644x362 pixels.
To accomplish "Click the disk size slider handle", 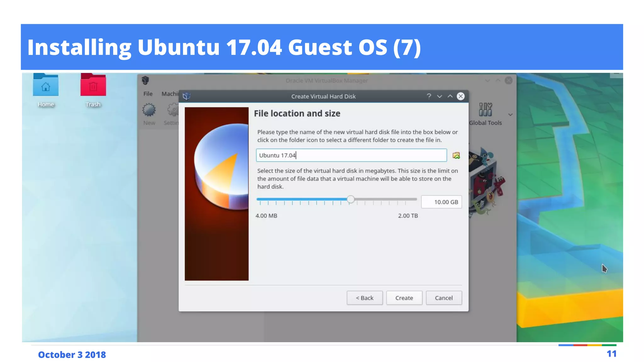I will tap(351, 199).
